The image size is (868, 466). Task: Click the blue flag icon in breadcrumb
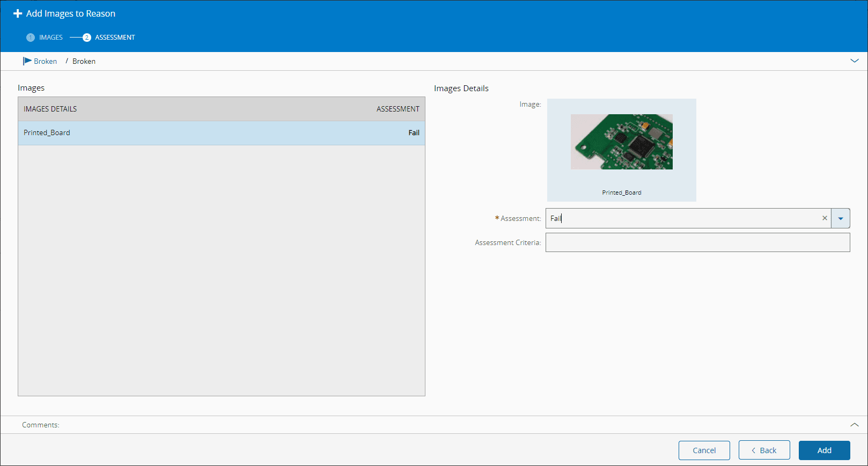click(x=27, y=61)
